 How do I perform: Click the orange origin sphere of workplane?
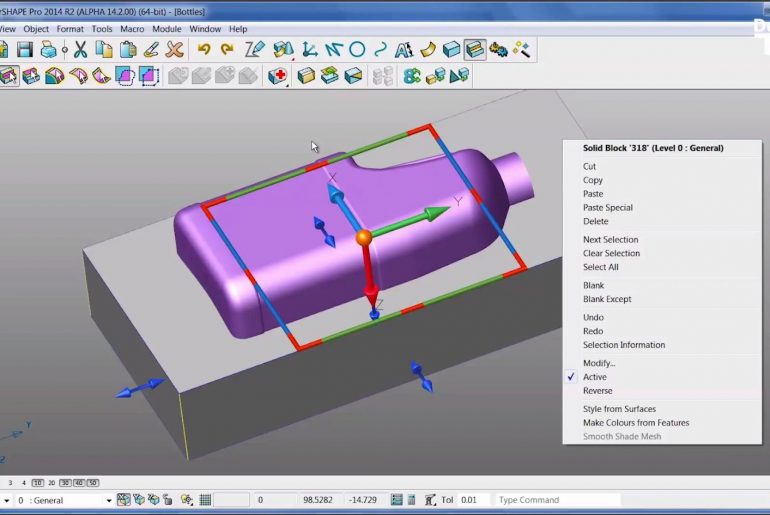click(x=364, y=237)
